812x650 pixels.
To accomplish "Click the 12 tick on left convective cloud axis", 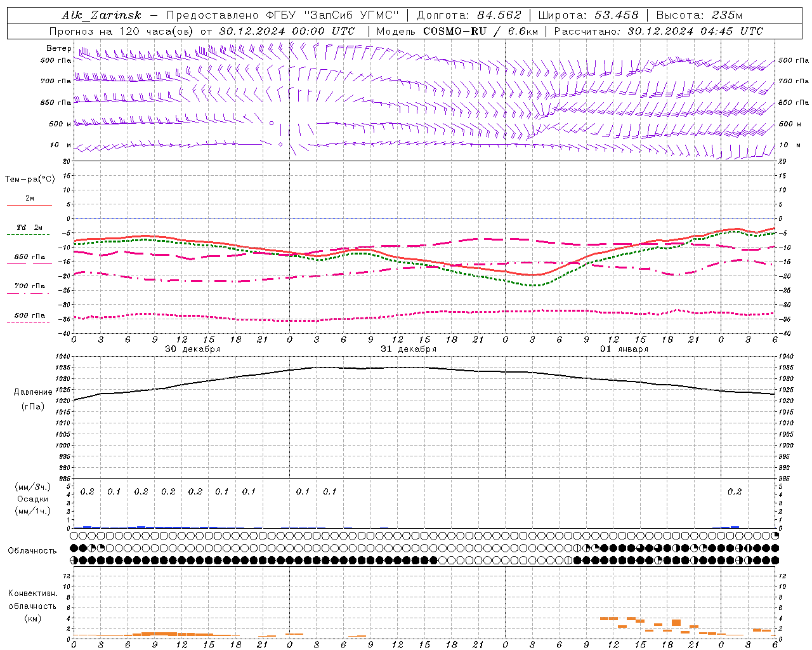I will point(67,576).
